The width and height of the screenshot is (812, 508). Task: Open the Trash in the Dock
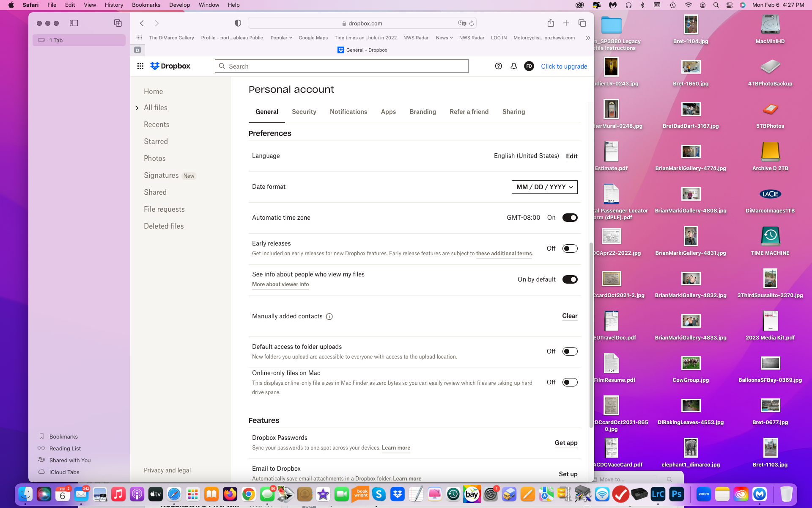coord(786,494)
